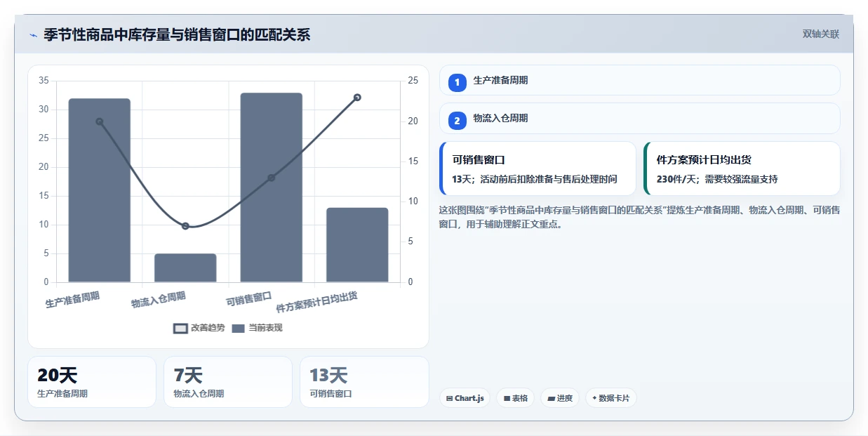868x436 pixels.
Task: Click the trend line point above 件方案预计日均出货
Action: tap(357, 98)
